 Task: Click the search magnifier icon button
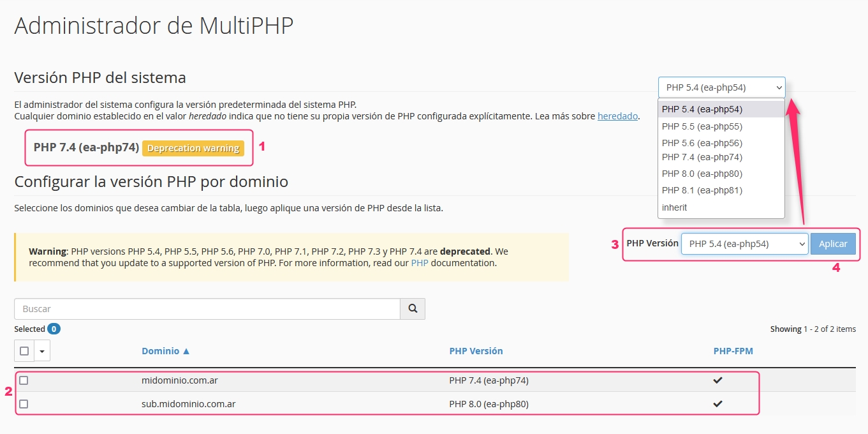click(413, 309)
